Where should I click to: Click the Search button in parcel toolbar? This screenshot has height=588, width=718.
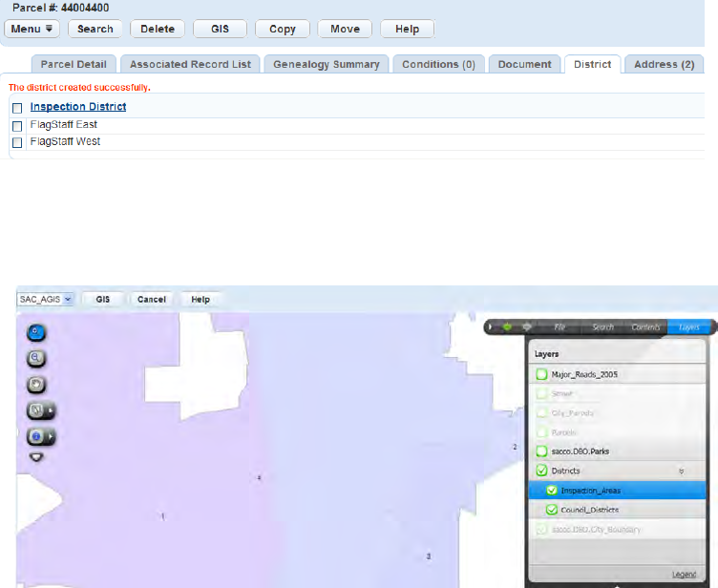(95, 29)
